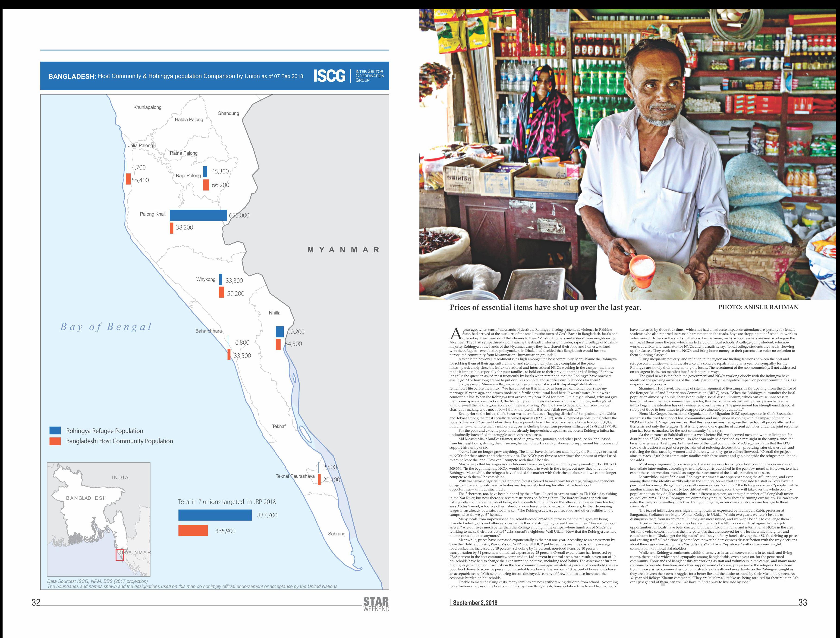Click the Bay of Bengal label

click(106, 327)
